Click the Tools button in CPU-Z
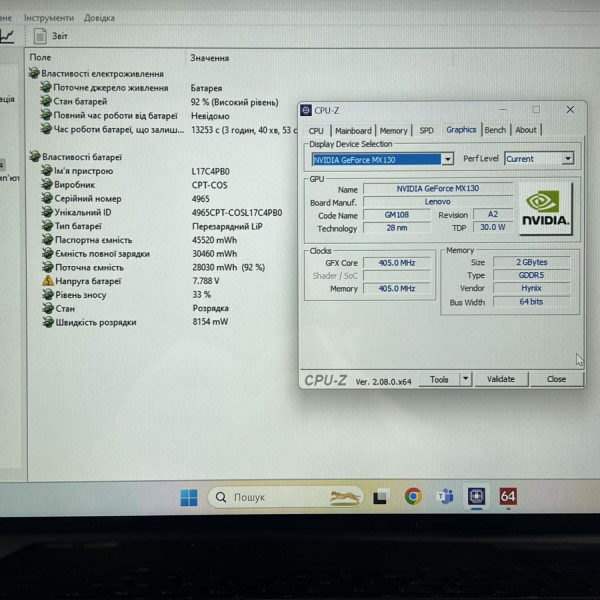Image resolution: width=600 pixels, height=600 pixels. click(439, 380)
